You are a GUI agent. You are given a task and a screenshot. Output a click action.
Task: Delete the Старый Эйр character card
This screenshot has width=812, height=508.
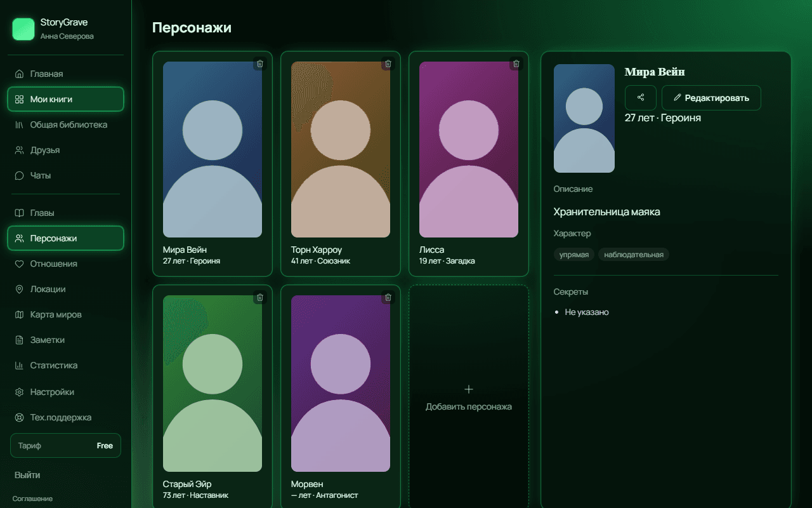pyautogui.click(x=260, y=297)
